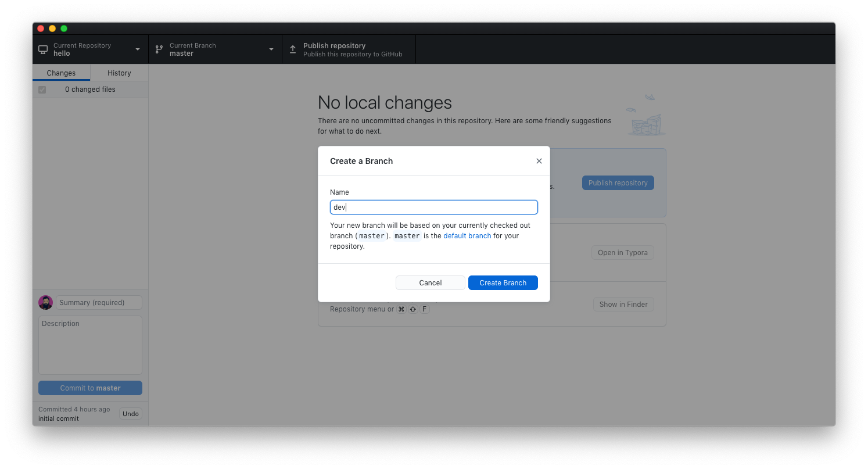Switch to the History tab
This screenshot has height=469, width=868.
(119, 73)
